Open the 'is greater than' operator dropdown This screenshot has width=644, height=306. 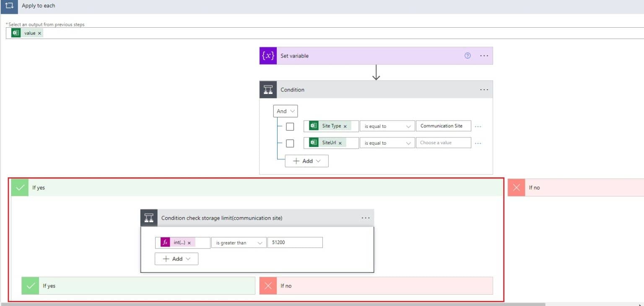click(x=239, y=243)
